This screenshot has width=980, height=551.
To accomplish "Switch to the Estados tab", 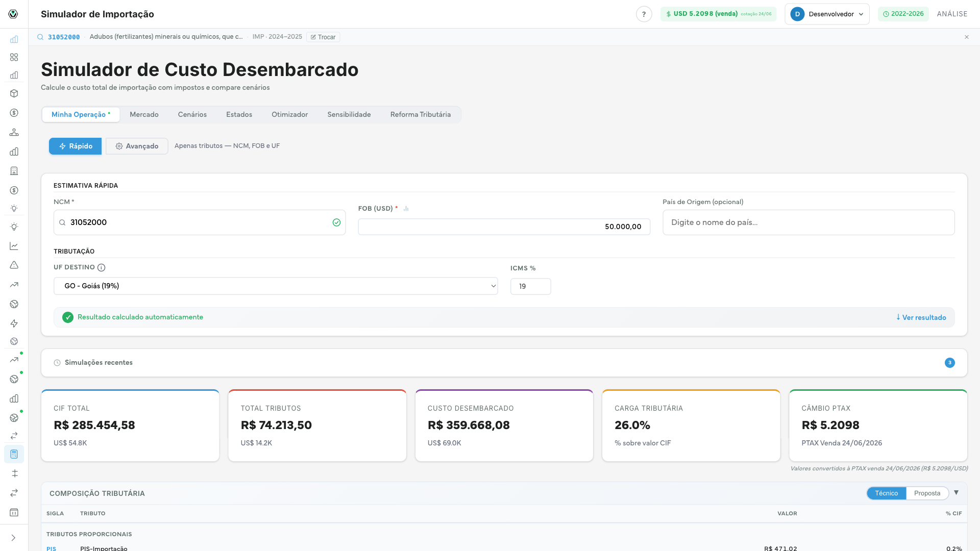I will click(239, 115).
